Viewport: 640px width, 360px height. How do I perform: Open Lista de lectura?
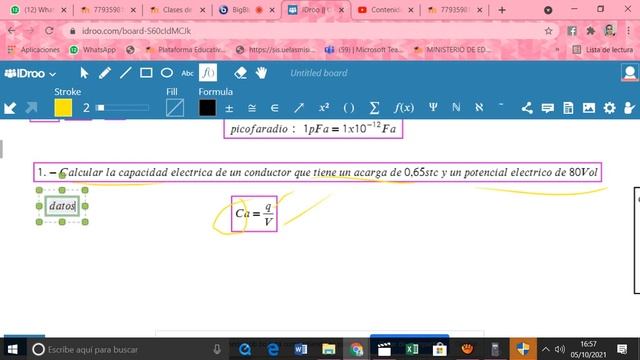point(603,49)
